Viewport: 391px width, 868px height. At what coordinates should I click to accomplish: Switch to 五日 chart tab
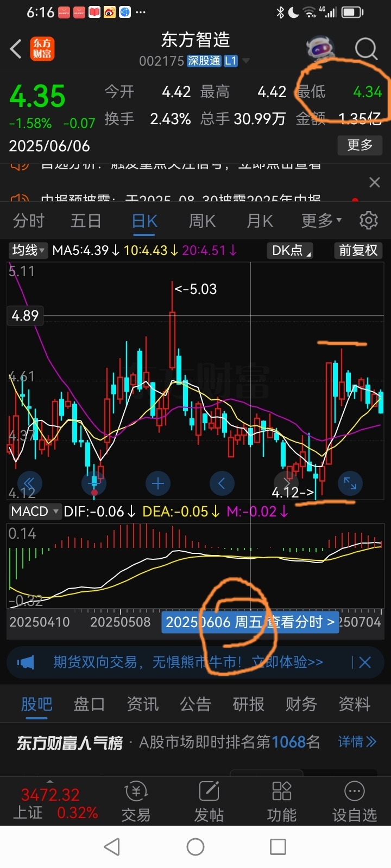tap(86, 221)
